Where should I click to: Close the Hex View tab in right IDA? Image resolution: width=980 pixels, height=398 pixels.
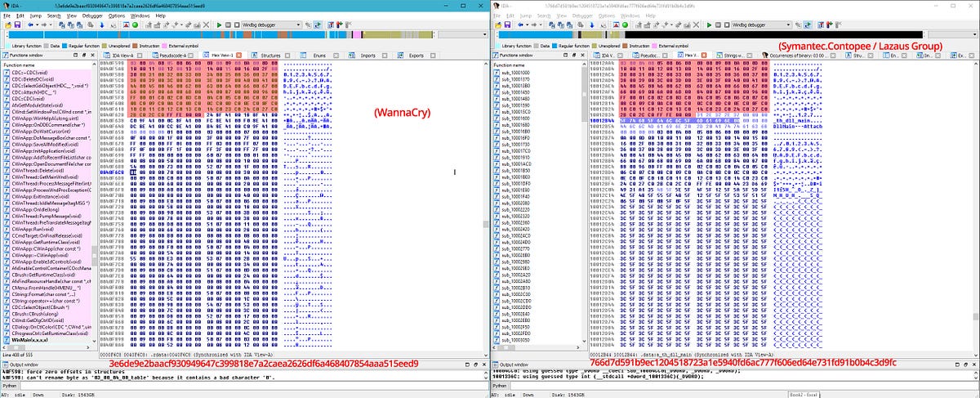[x=704, y=55]
